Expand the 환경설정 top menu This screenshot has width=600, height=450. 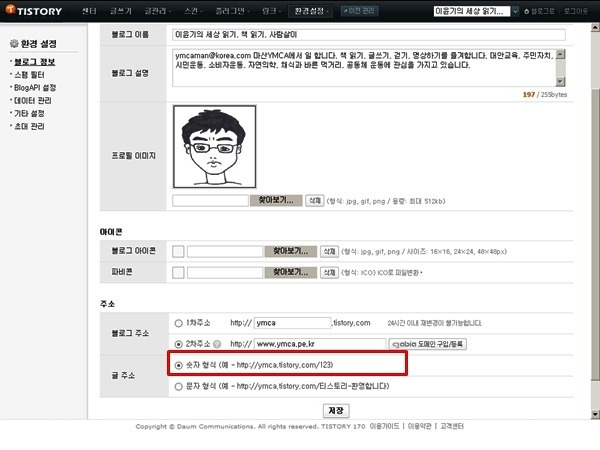311,11
